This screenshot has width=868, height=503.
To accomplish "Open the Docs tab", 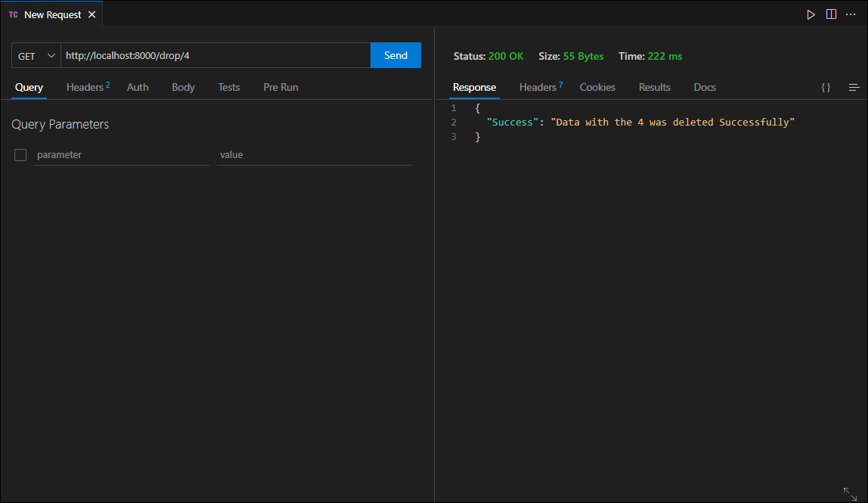I will (705, 88).
